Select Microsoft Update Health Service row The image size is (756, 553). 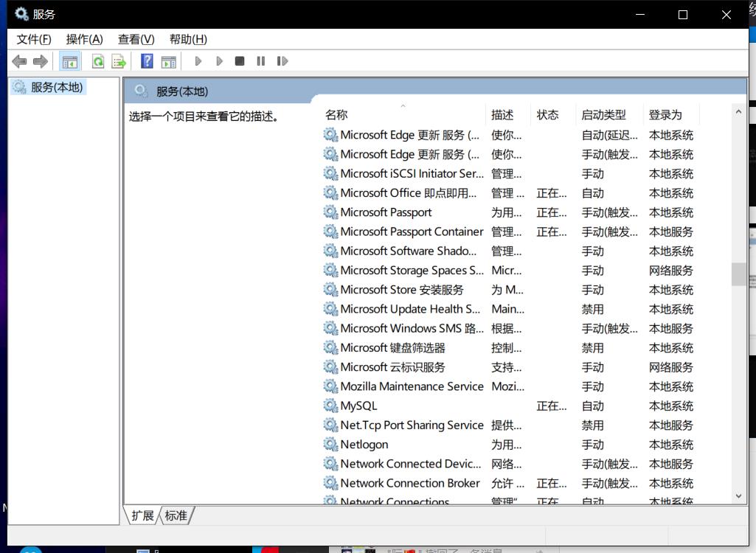pyautogui.click(x=509, y=309)
